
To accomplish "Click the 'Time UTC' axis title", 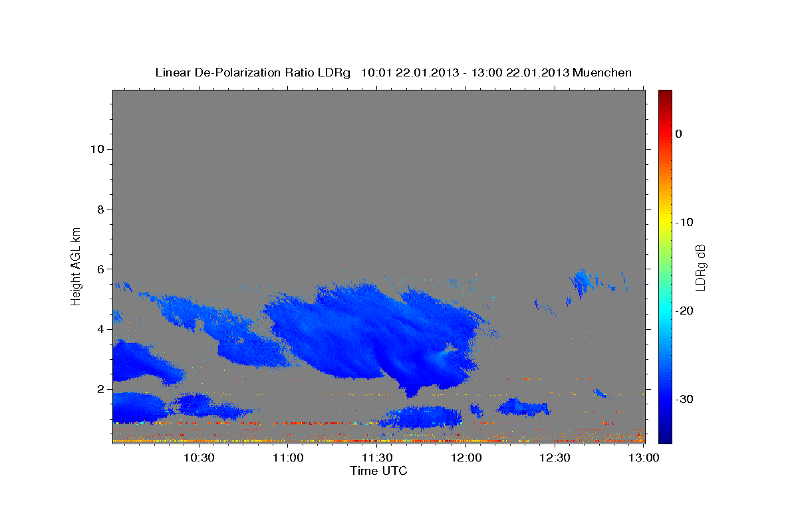I will tap(378, 471).
